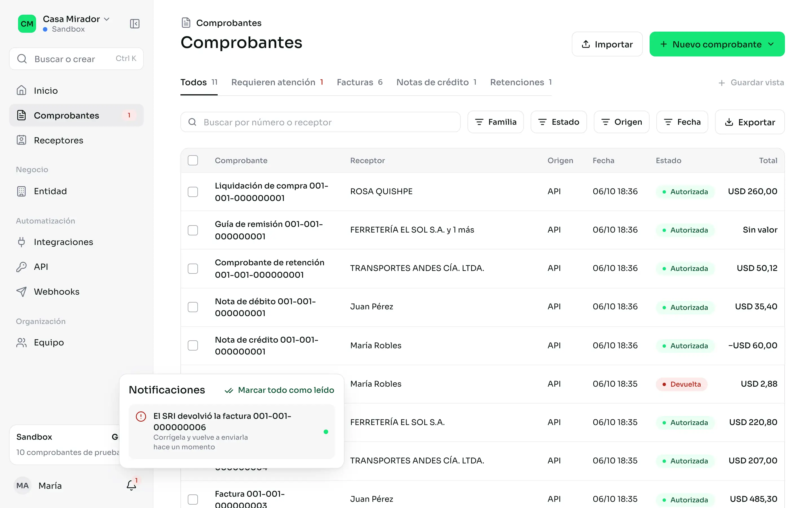
Task: Open Receptores in the sidebar
Action: click(76, 140)
